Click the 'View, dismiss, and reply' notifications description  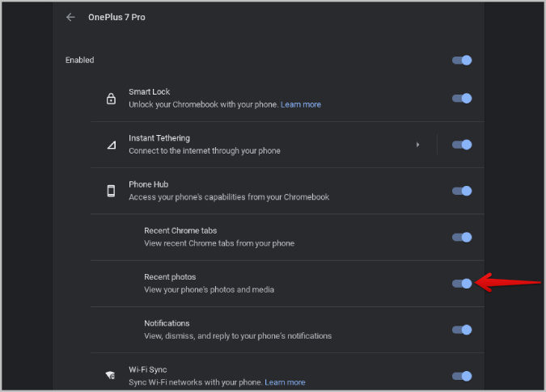[x=238, y=336]
